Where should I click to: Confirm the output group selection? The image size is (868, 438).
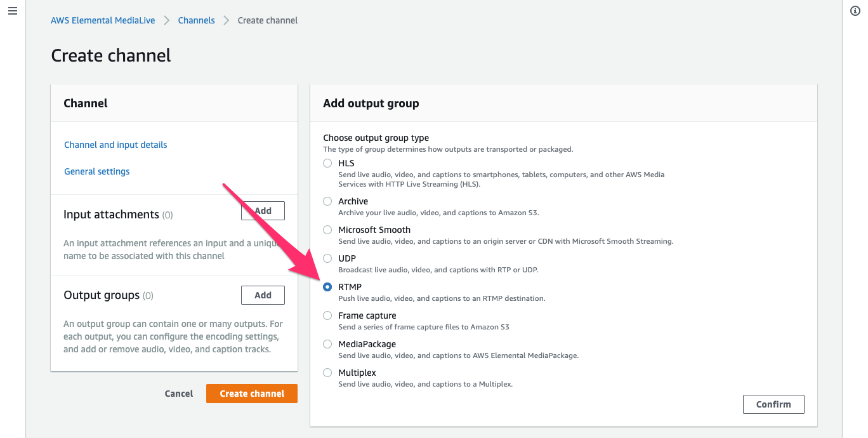pos(773,404)
